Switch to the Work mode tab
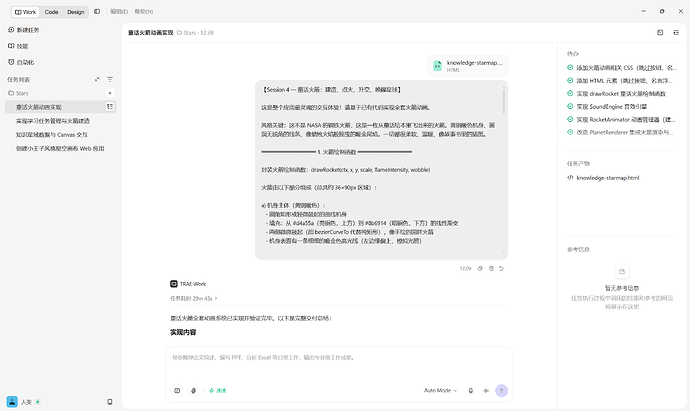This screenshot has width=690, height=411. pos(26,12)
